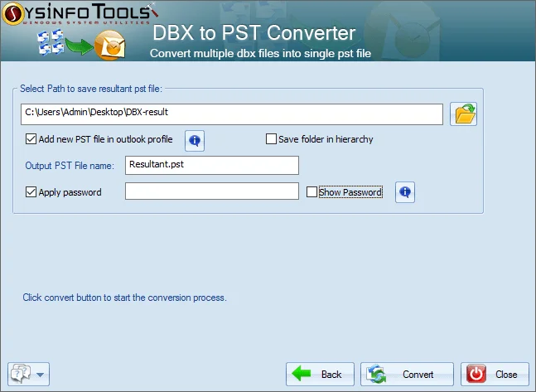Enable Save folder in hierarchy
The image size is (536, 392).
coord(271,139)
